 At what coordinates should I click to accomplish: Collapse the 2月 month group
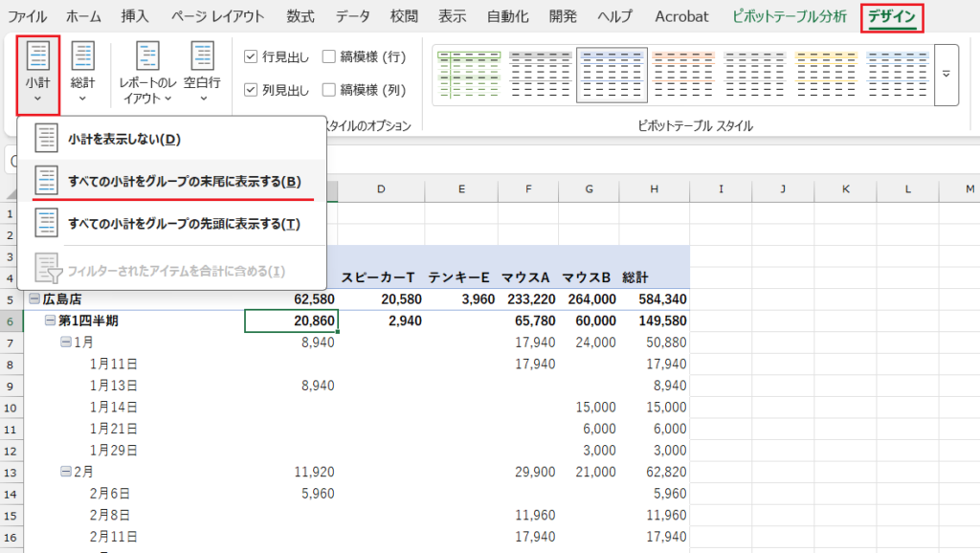66,472
